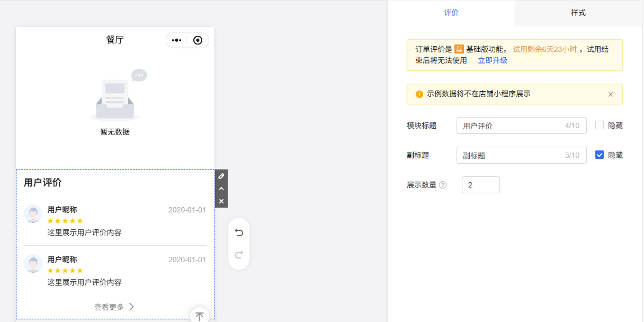Click the circular target capsule icon
The image size is (644, 322).
197,40
